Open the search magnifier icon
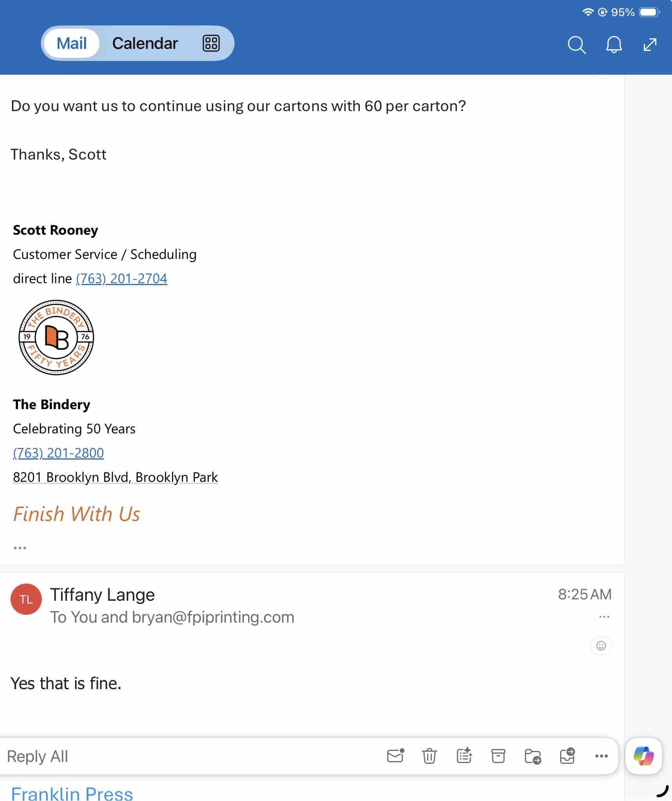Screen dimensions: 672x801 pyautogui.click(x=576, y=45)
